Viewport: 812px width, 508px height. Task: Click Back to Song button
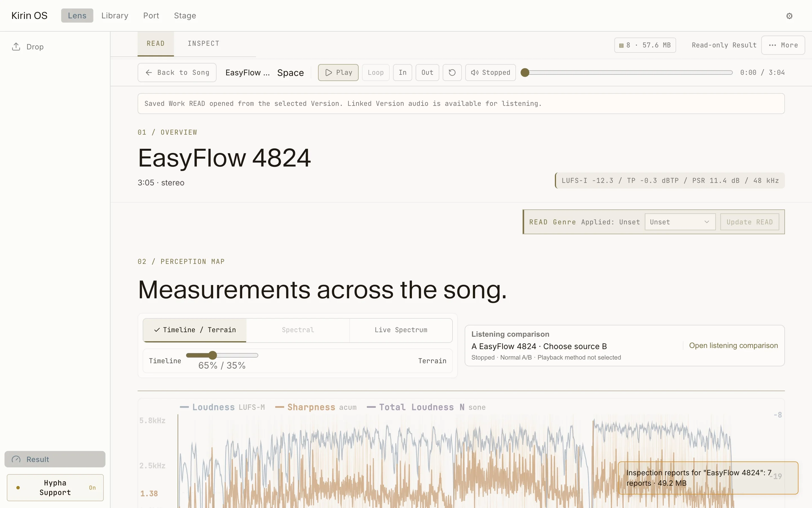[x=177, y=73]
